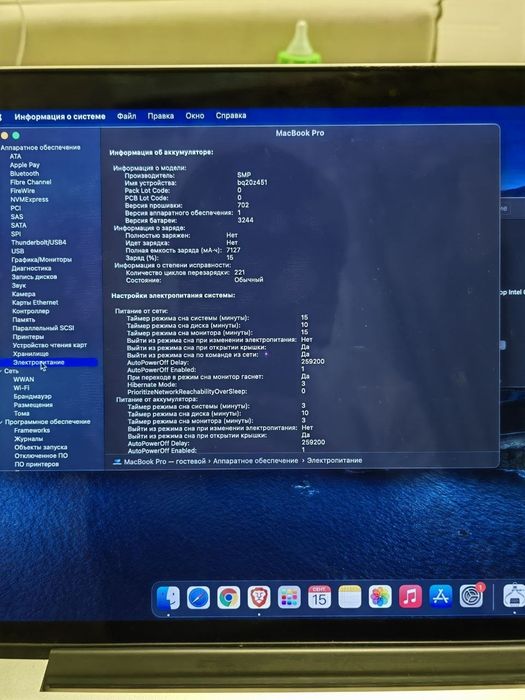Select SAS in the sidebar
Screen dimensions: 525x700
click(17, 217)
